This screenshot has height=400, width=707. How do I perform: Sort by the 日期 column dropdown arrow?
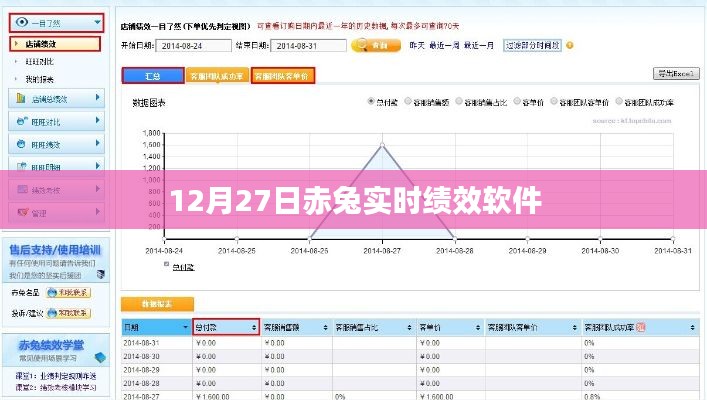pos(185,327)
